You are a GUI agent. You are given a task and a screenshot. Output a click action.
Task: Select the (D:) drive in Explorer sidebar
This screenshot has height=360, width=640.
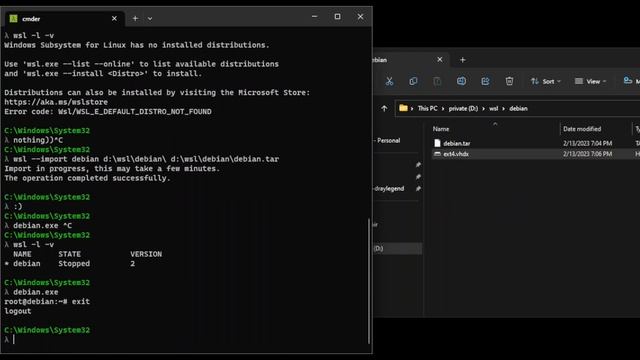(398, 248)
